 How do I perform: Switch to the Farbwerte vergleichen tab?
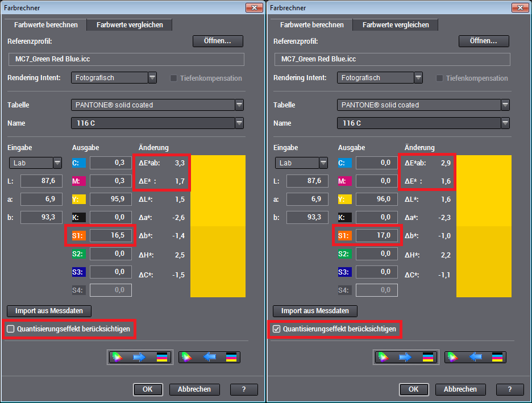click(129, 24)
